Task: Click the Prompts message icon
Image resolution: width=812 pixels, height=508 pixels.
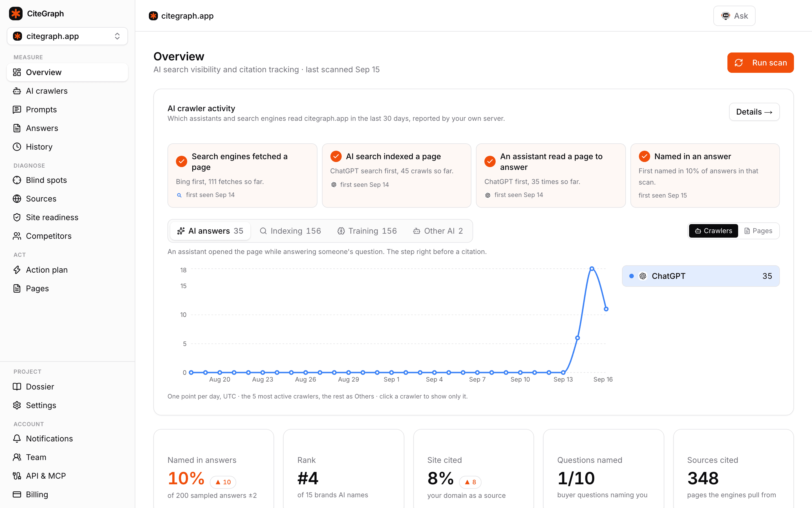Action: (x=17, y=110)
